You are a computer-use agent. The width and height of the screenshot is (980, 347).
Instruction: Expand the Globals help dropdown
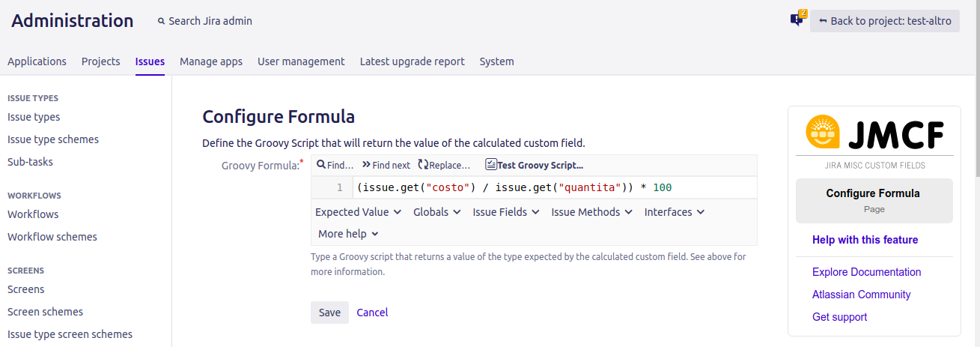436,212
